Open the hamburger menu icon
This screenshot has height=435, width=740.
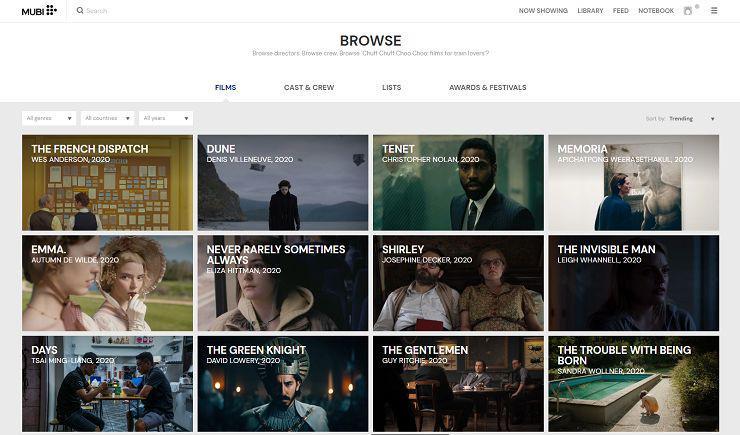coord(714,10)
